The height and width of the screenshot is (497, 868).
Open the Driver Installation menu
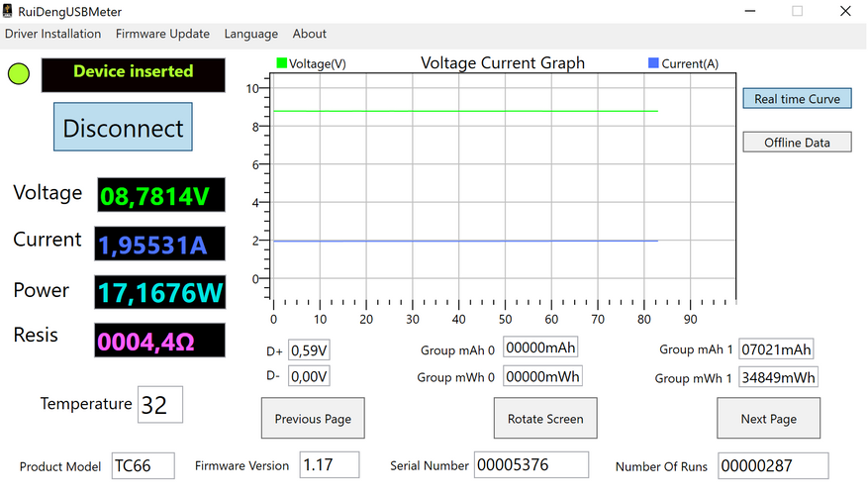53,34
